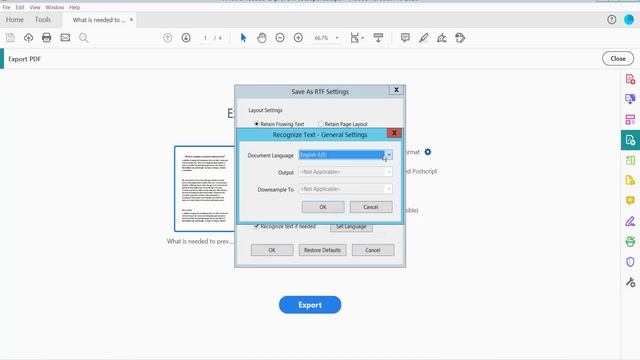The height and width of the screenshot is (360, 640).
Task: Click the upload to cloud icon
Action: (28, 38)
